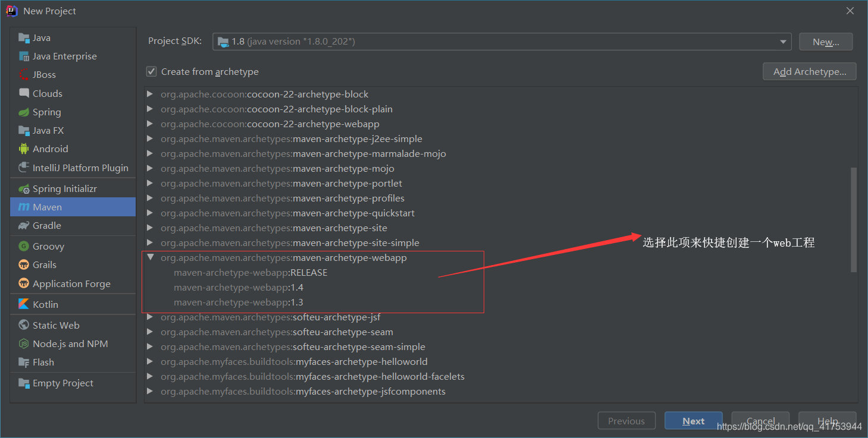Click the Kotlin K icon
868x438 pixels.
(24, 304)
